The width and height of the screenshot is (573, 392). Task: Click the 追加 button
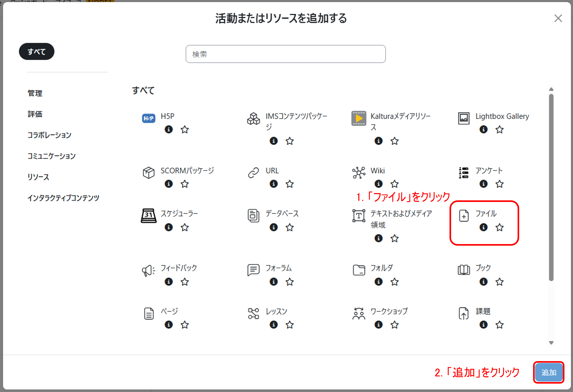[x=549, y=372]
